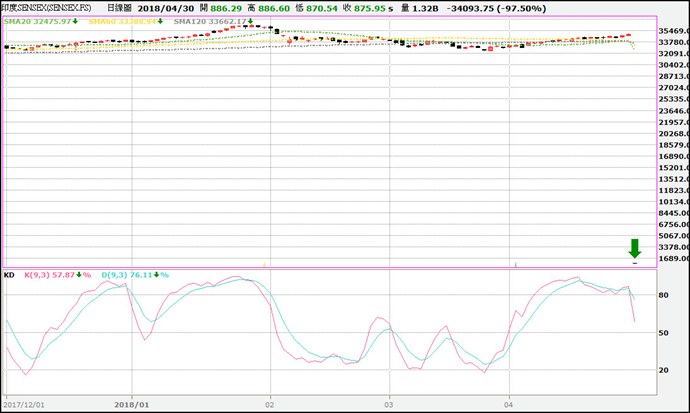Image resolution: width=690 pixels, height=413 pixels.
Task: Click the SMA120 down arrow indicator
Action: tap(251, 20)
